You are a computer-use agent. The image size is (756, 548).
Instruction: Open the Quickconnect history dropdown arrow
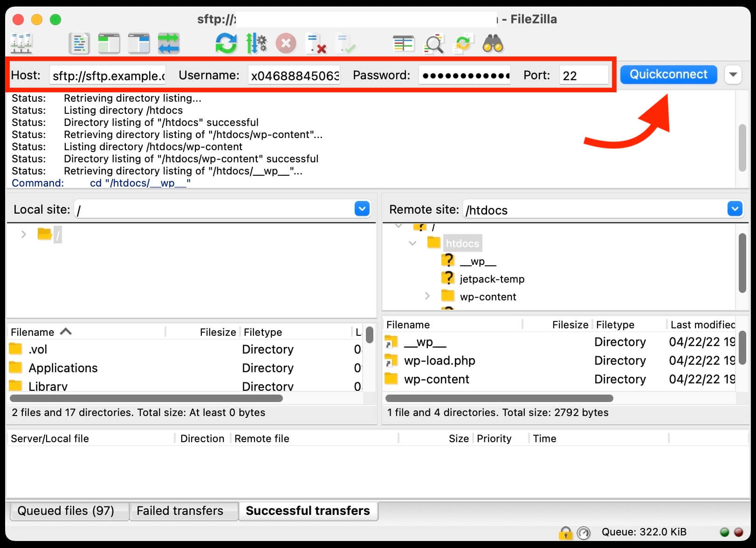tap(733, 75)
